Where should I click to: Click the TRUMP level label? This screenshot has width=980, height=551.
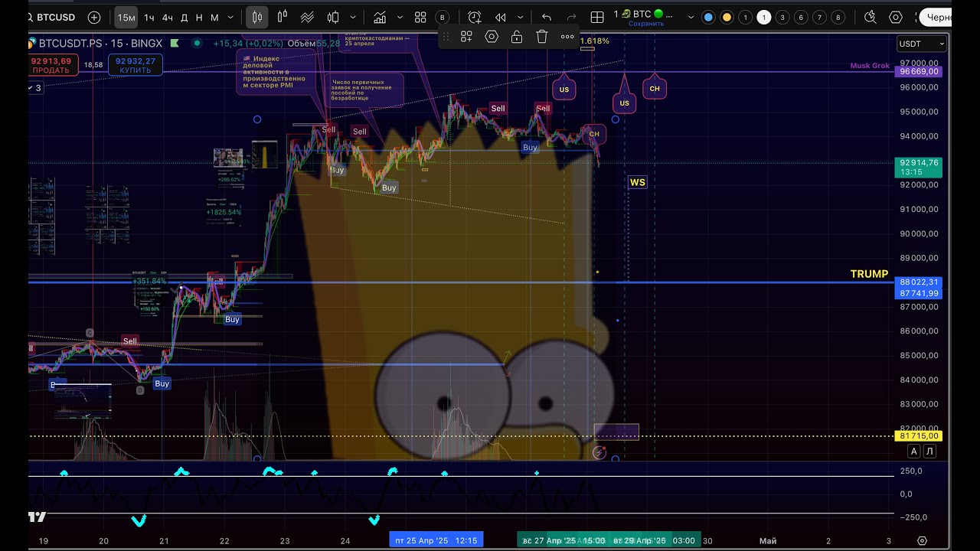[x=869, y=274]
